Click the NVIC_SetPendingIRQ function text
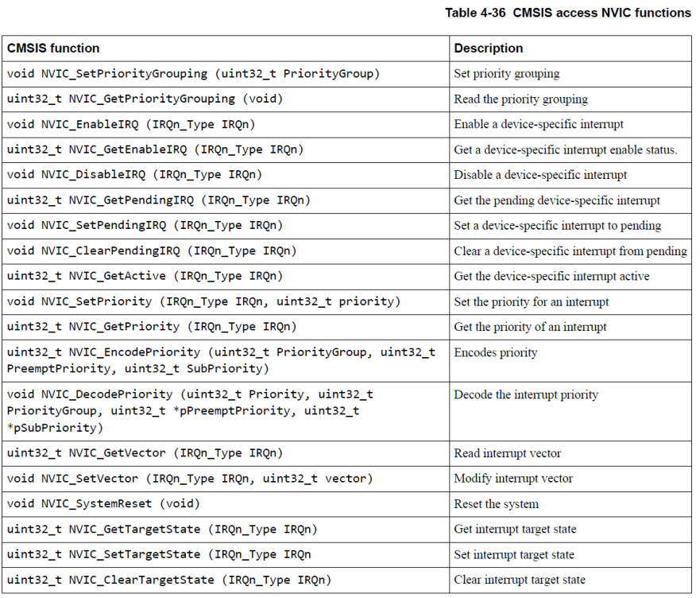Screen dimensions: 700x598 145,226
